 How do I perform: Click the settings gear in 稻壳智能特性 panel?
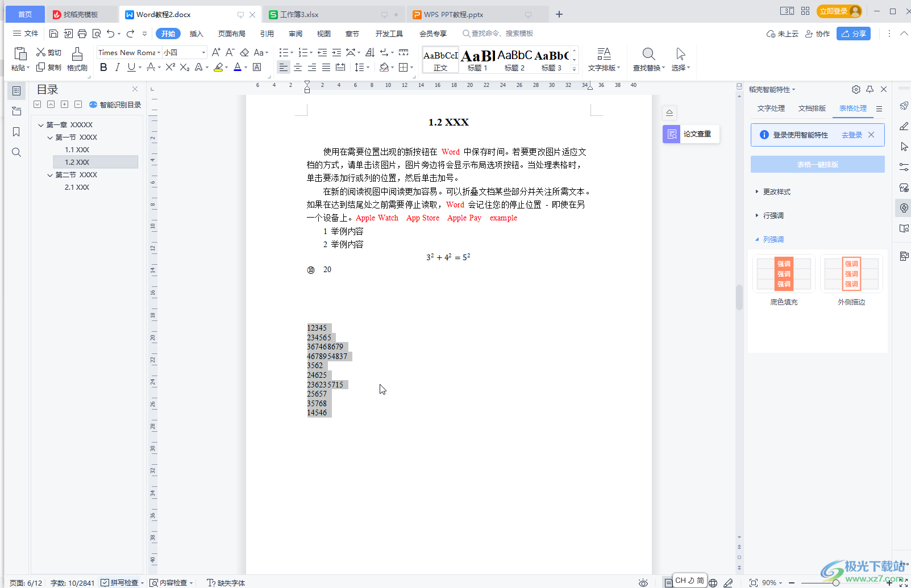[x=856, y=89]
